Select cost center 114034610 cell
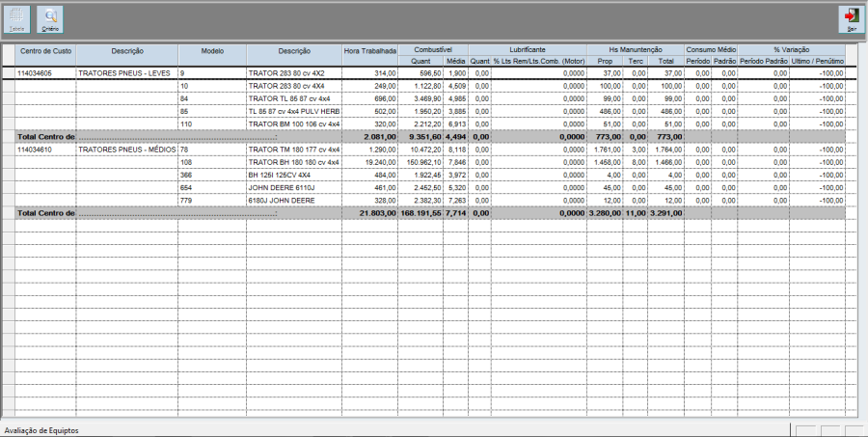 click(45, 150)
